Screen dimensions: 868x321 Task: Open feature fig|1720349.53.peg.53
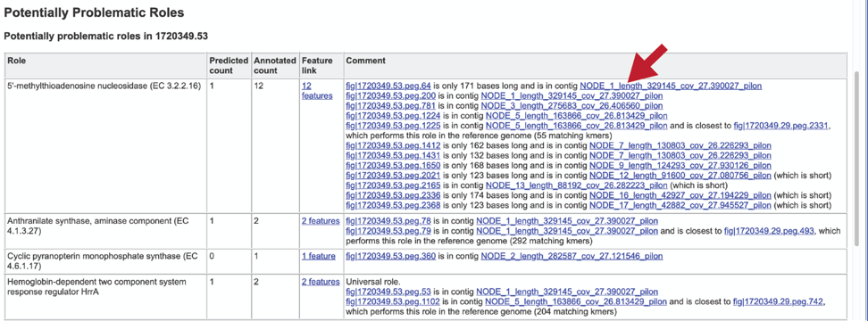click(x=388, y=292)
